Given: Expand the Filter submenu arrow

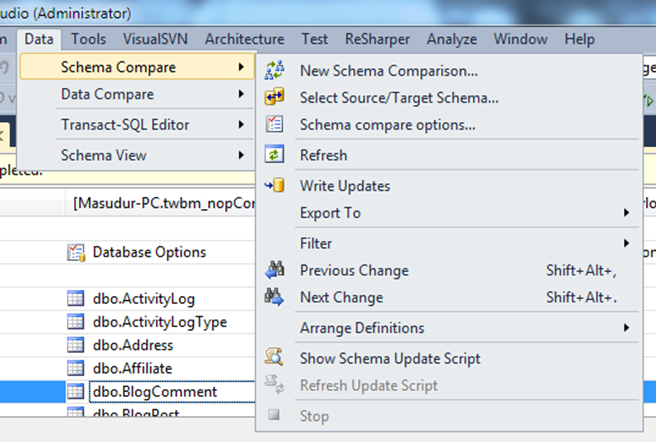Looking at the screenshot, I should [626, 243].
